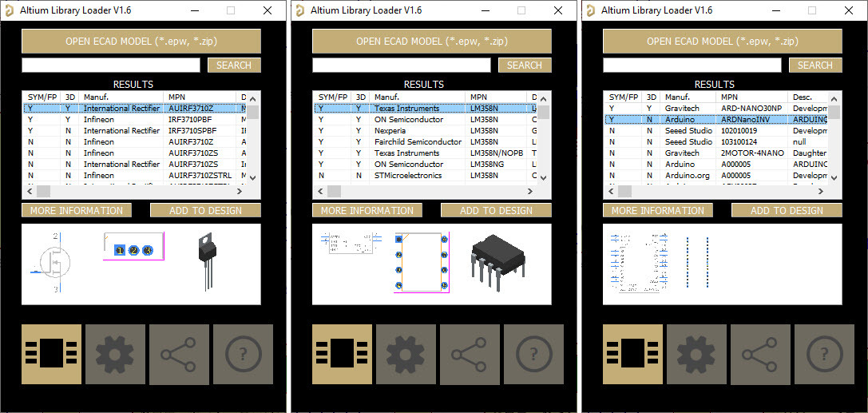The width and height of the screenshot is (868, 413).
Task: Close the right Altium Library Loader window
Action: tap(849, 10)
